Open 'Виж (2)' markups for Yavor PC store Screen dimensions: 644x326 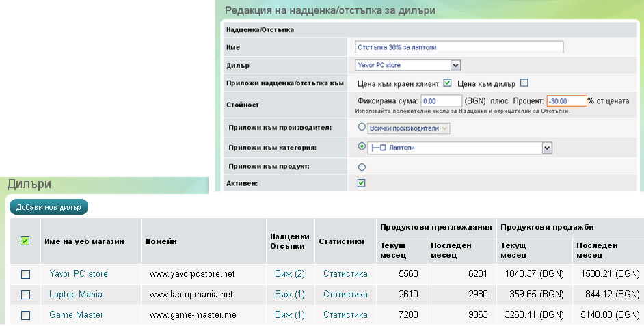290,274
